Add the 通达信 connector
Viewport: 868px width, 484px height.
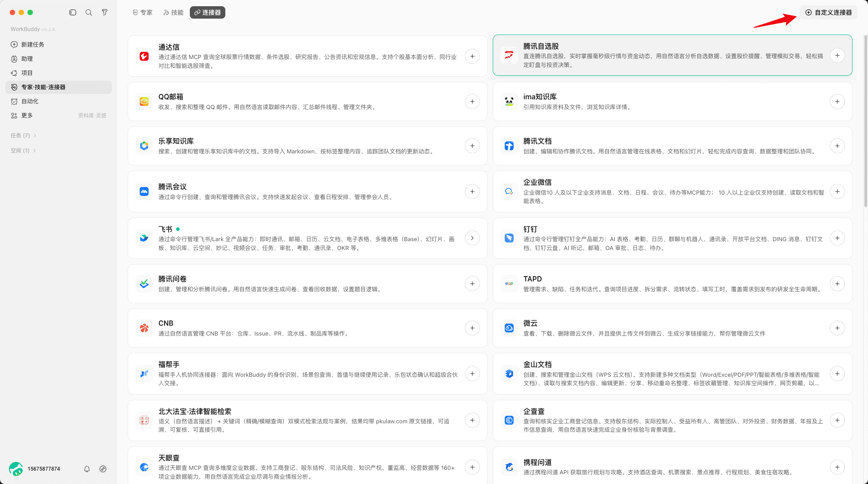click(472, 56)
